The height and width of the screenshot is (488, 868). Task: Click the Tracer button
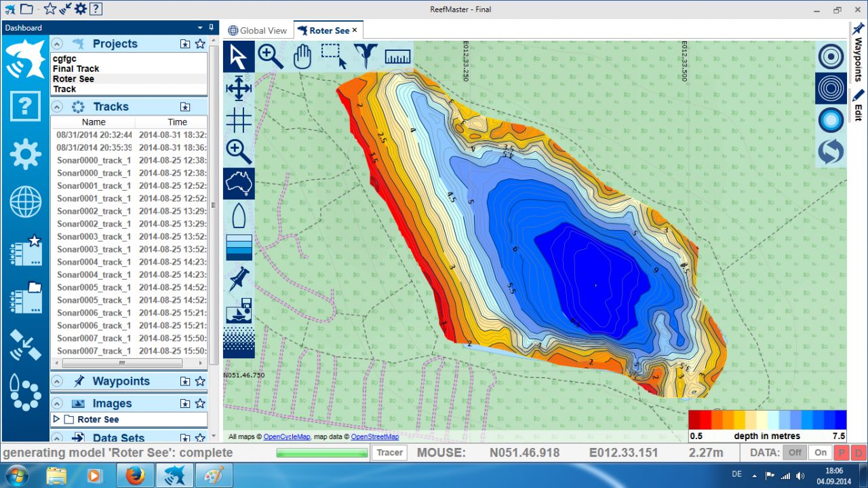coord(389,453)
